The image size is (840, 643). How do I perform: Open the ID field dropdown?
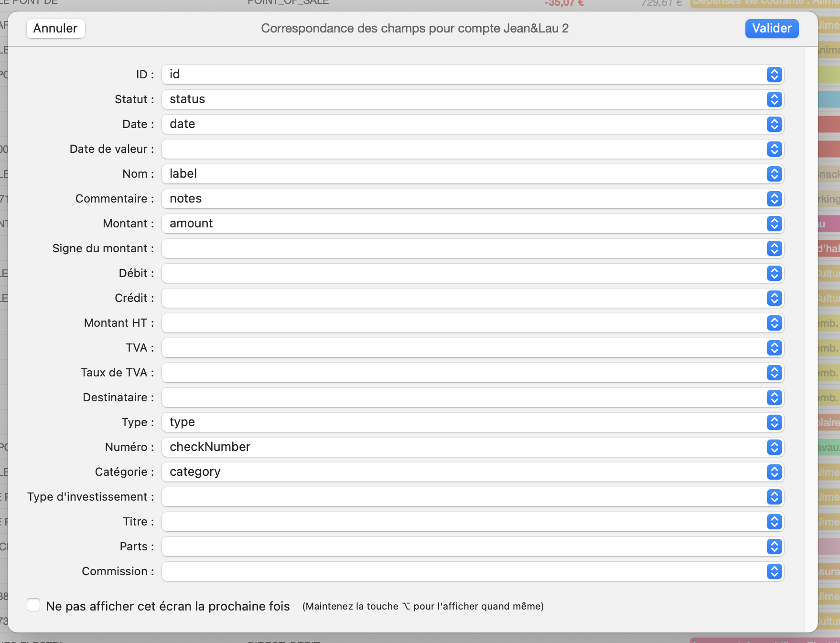point(472,75)
